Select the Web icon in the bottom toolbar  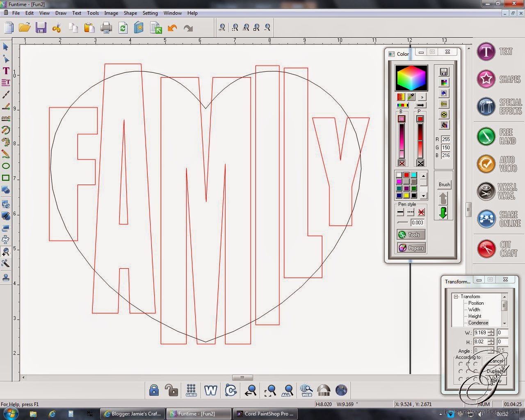306,390
